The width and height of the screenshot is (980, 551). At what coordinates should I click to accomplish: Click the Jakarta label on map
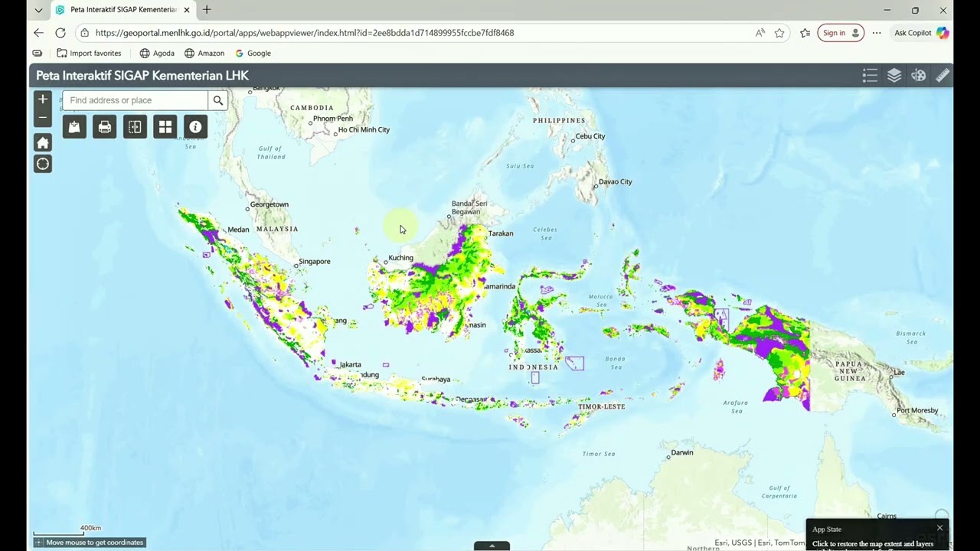pos(350,365)
